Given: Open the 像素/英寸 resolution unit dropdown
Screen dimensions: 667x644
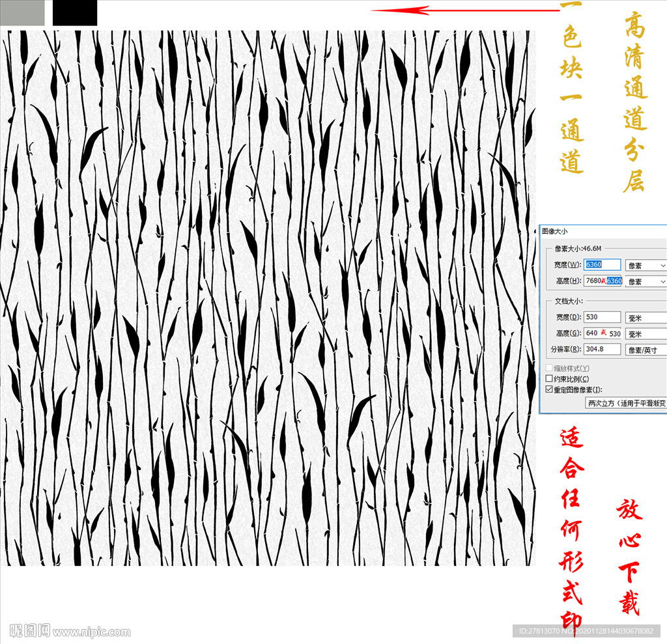Looking at the screenshot, I should pyautogui.click(x=646, y=350).
